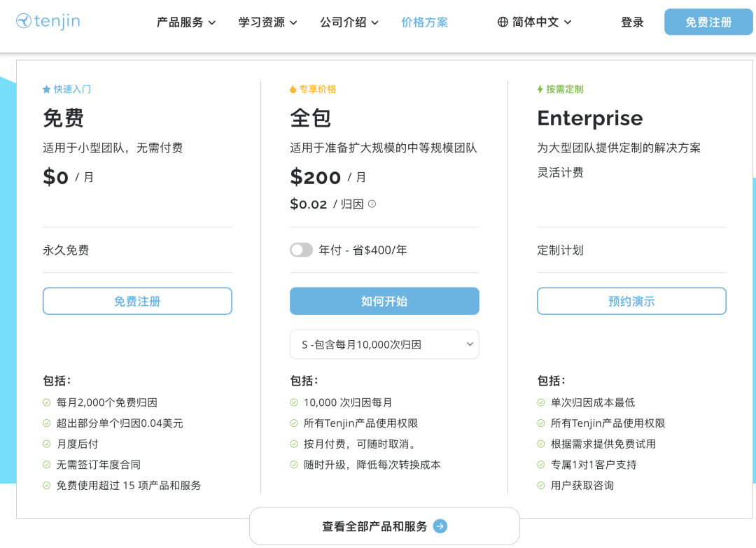Click the Enterprise plan heading
The height and width of the screenshot is (548, 756).
pos(590,118)
